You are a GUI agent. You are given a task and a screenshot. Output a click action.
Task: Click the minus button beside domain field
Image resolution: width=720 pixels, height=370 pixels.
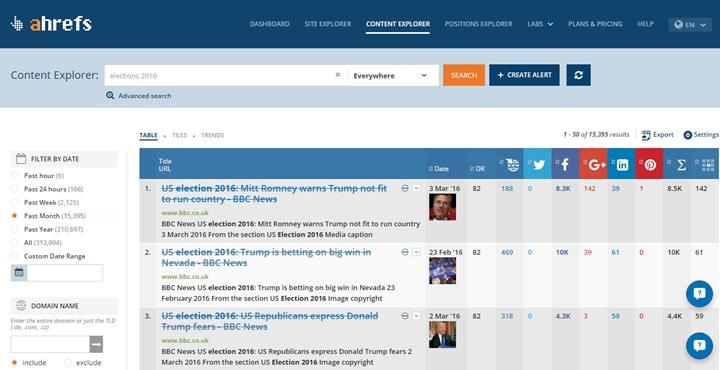point(96,344)
